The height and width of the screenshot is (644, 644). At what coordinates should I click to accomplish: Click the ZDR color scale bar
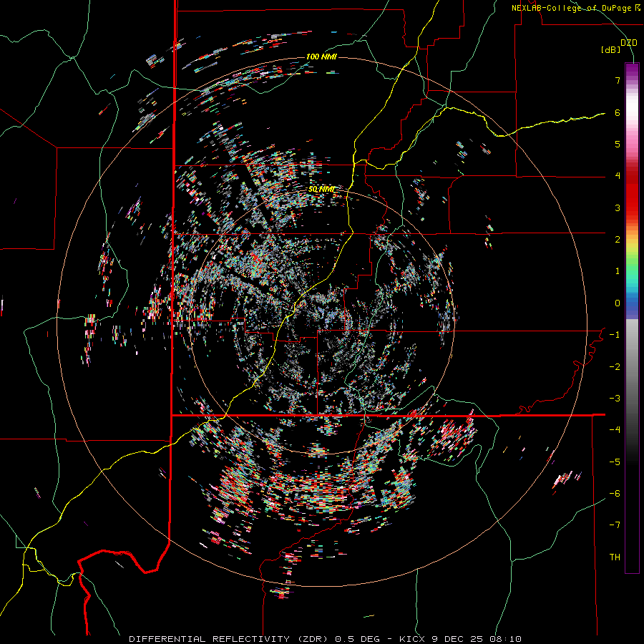pyautogui.click(x=632, y=318)
